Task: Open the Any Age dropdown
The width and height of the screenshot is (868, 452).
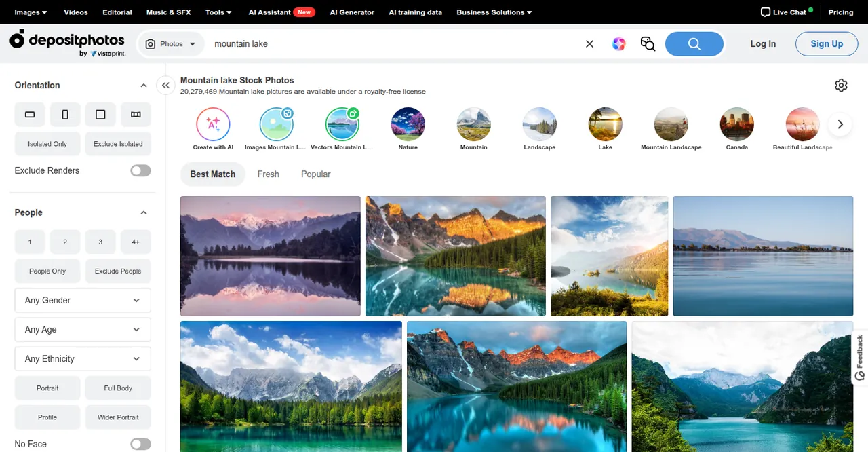Action: coord(83,329)
